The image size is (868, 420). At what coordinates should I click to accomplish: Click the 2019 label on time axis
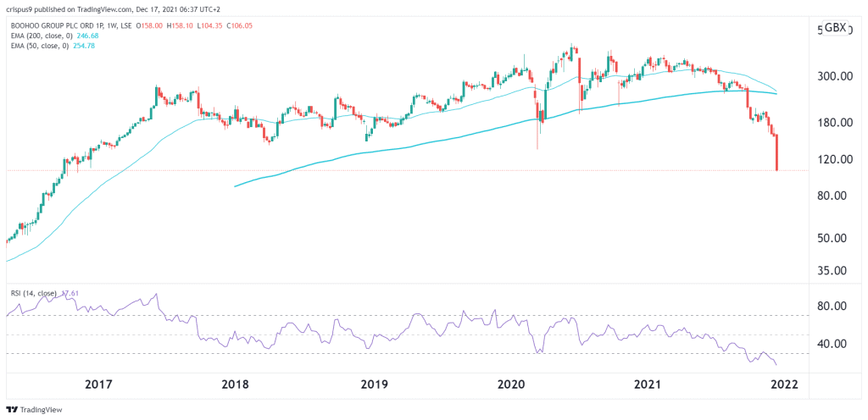pos(374,384)
